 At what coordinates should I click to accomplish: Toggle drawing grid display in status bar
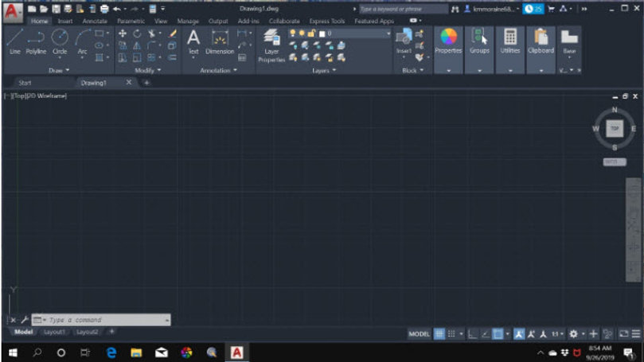(439, 333)
